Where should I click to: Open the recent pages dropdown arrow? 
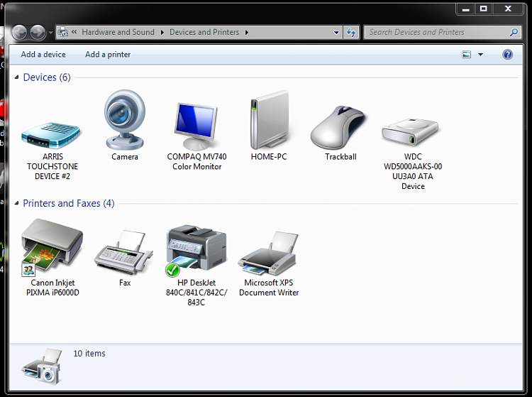point(50,33)
